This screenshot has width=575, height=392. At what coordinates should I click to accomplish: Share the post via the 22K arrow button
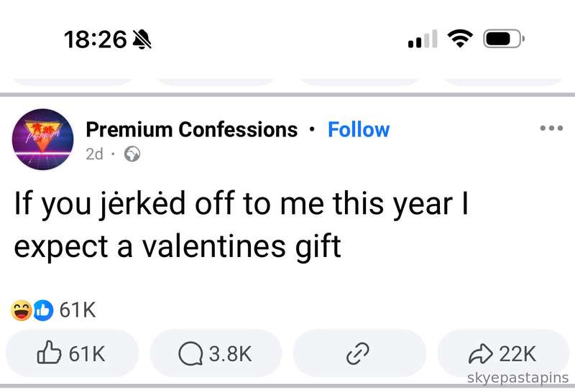pos(502,353)
